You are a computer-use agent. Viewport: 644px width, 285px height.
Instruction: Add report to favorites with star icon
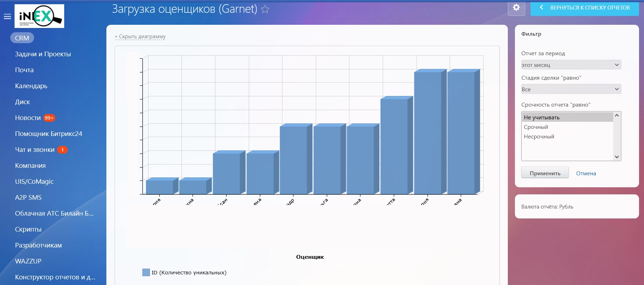point(265,9)
